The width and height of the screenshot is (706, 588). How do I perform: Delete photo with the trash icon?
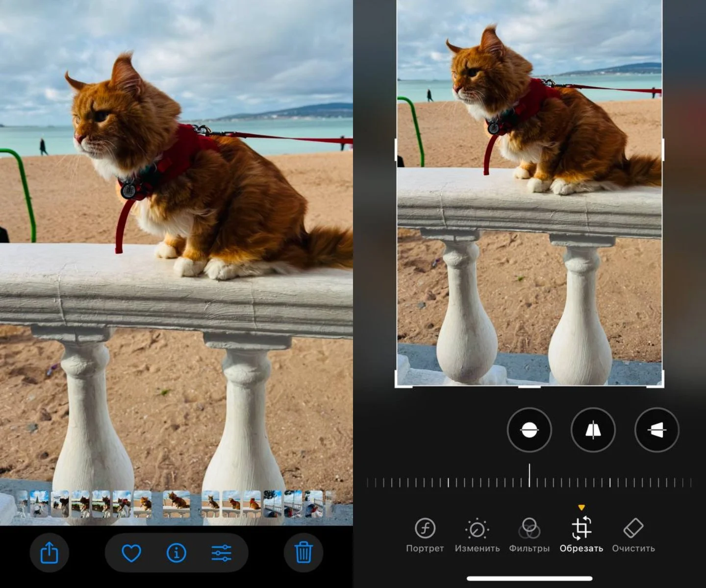pos(303,553)
